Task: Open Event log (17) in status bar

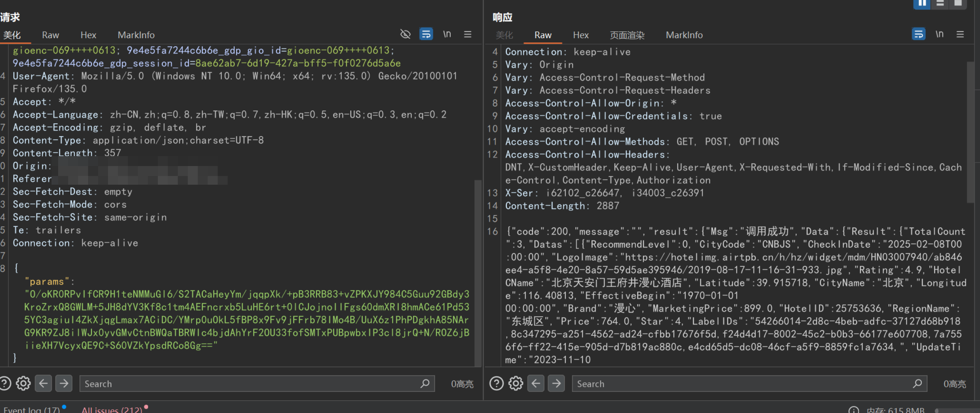Action: click(32, 409)
